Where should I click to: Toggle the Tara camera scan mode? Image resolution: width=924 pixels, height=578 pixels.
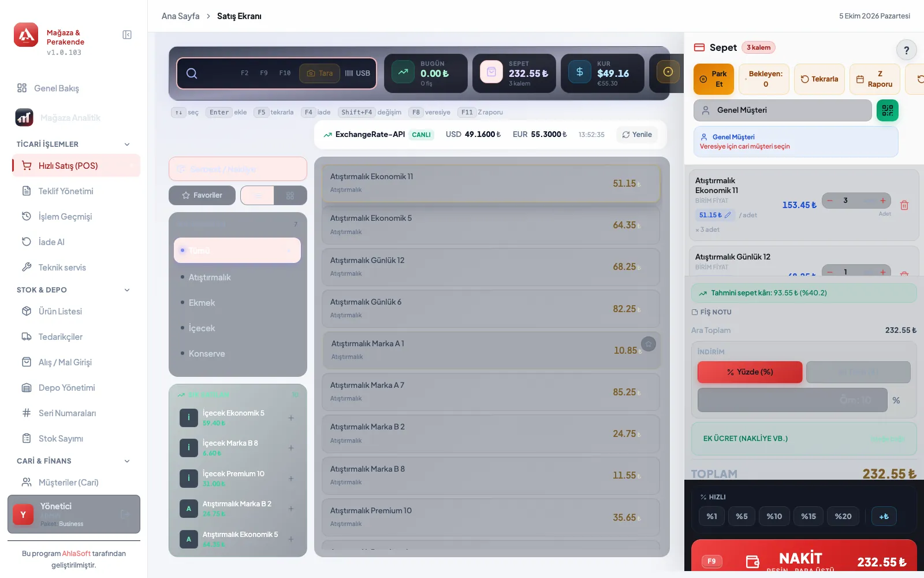click(319, 73)
